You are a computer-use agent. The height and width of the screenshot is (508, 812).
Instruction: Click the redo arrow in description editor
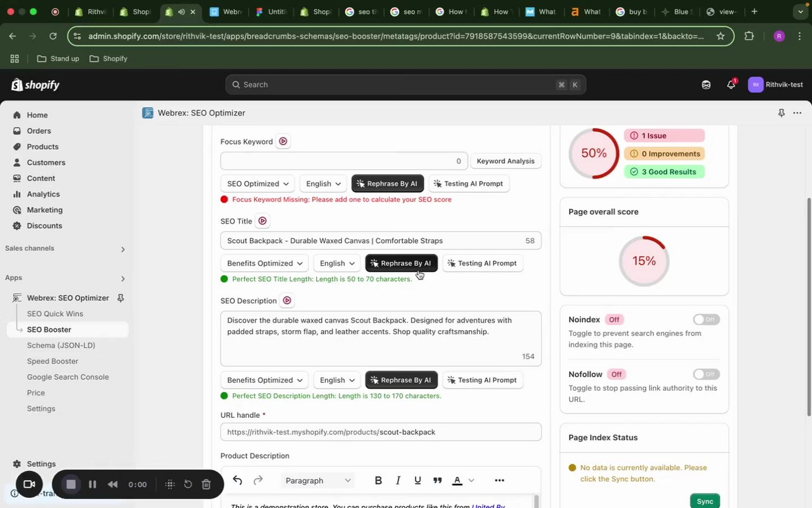coord(258,481)
